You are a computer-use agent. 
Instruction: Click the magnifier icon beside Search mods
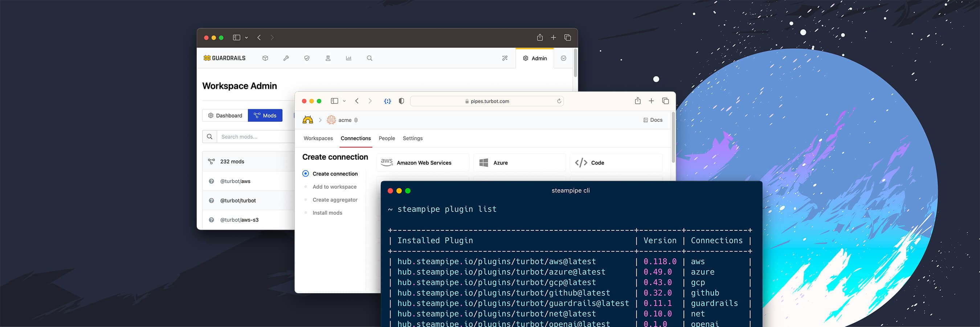(210, 137)
